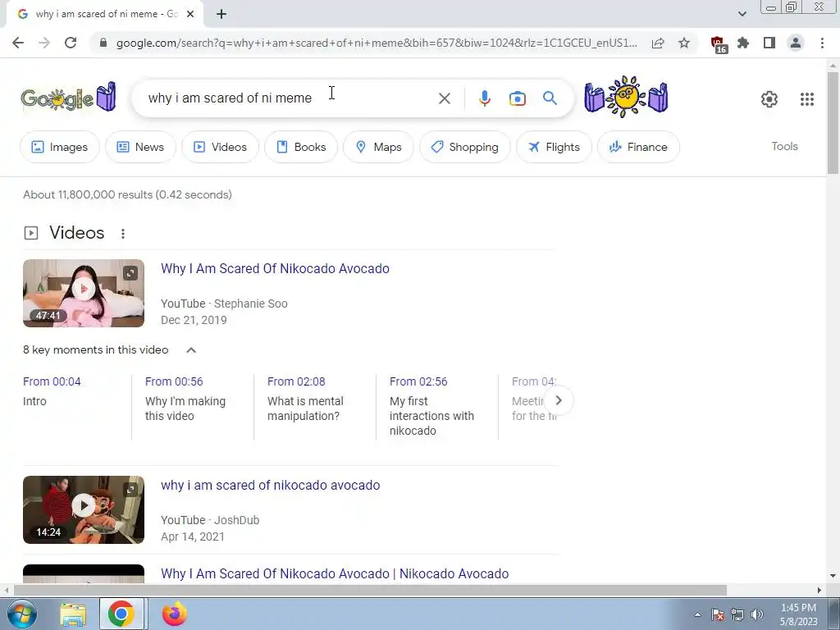Open JoshDub's 'why i am scared of nikocado avocado'
This screenshot has width=840, height=630.
click(x=270, y=485)
